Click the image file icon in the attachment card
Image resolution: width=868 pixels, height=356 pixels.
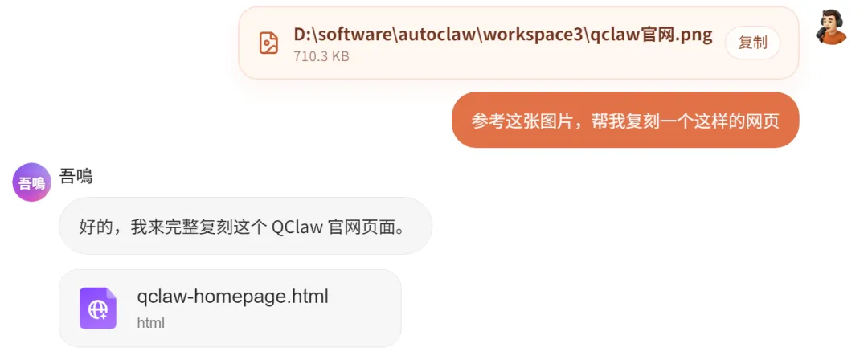click(x=268, y=43)
